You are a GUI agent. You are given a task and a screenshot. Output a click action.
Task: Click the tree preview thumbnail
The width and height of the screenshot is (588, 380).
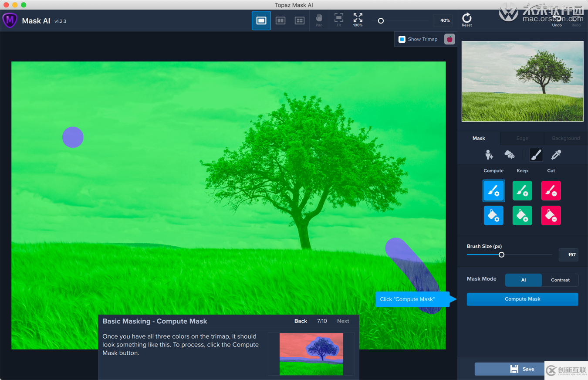(x=522, y=81)
